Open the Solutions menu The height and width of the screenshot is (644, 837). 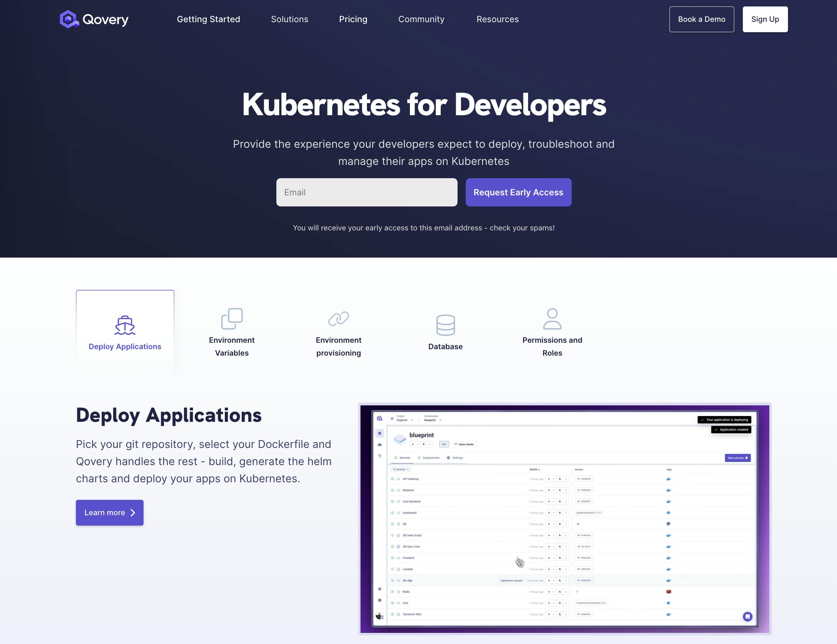pyautogui.click(x=289, y=19)
